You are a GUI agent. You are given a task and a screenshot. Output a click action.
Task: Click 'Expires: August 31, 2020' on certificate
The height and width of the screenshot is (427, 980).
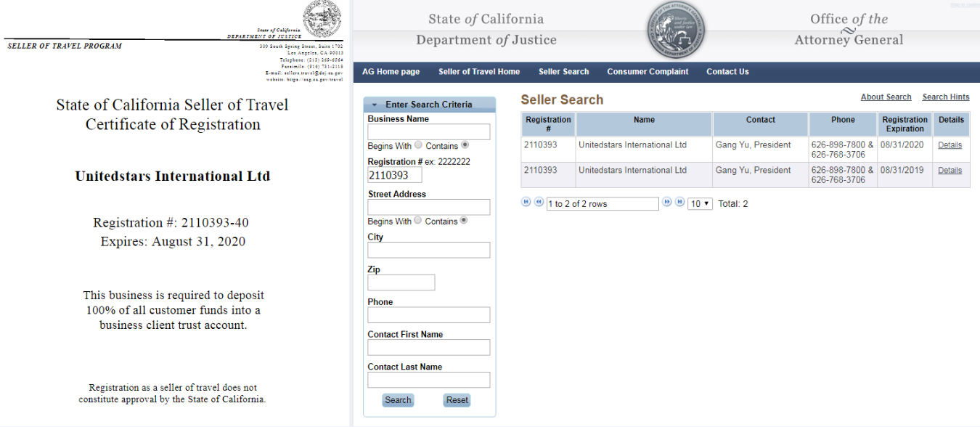173,242
